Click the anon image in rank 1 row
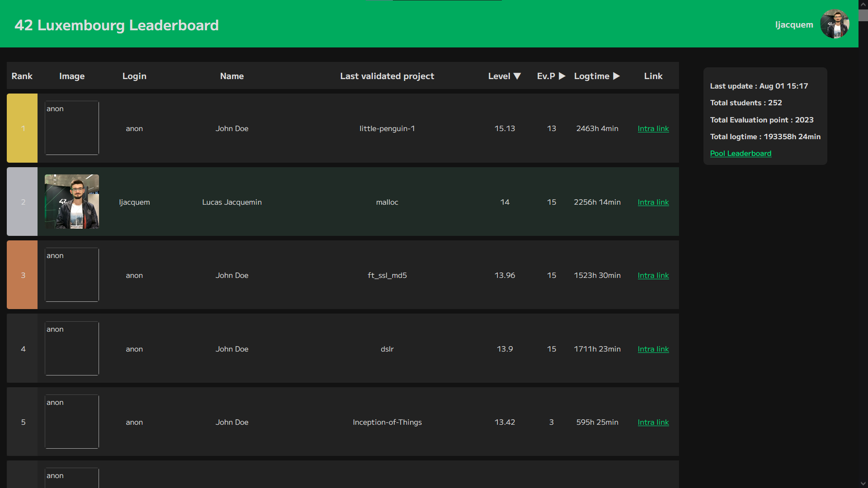This screenshot has width=868, height=488. [72, 128]
